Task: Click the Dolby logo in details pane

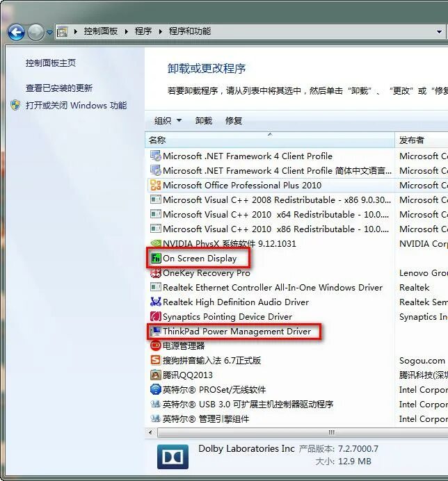Action: (x=173, y=457)
